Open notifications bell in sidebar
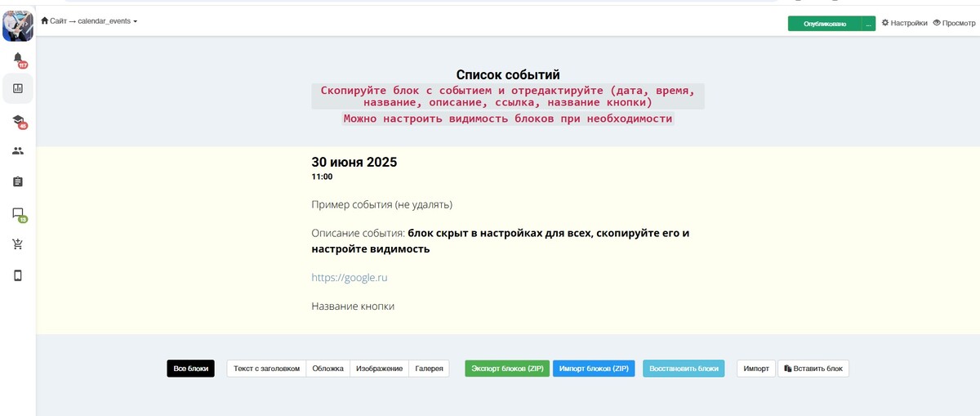 18,59
